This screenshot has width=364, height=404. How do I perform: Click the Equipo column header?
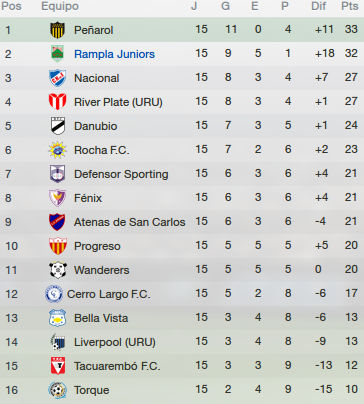click(x=60, y=6)
